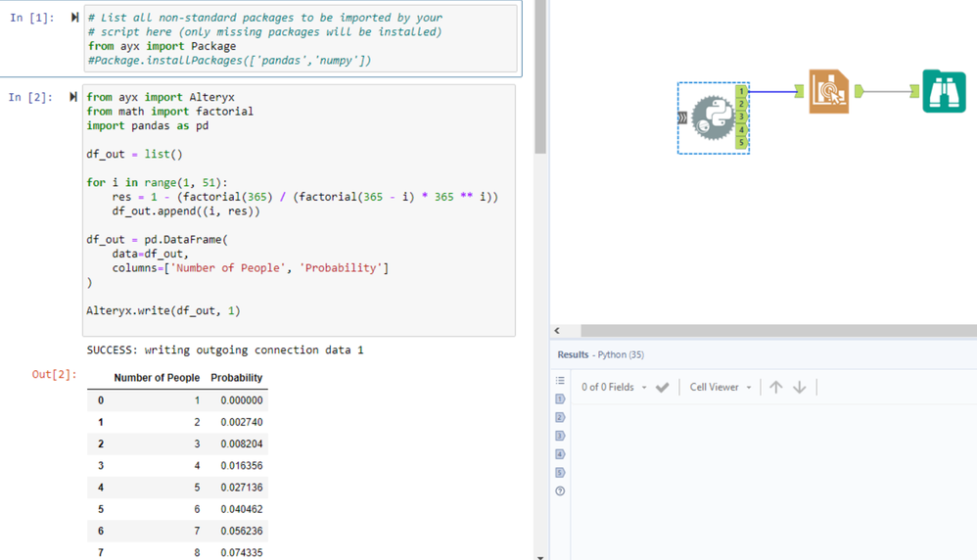Open the Results help question icon
Image resolution: width=977 pixels, height=560 pixels.
tap(560, 490)
